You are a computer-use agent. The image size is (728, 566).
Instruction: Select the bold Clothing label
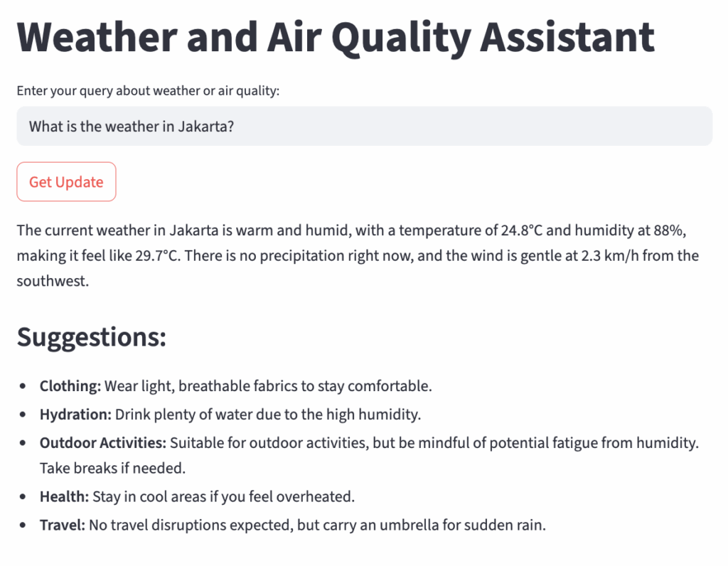point(70,386)
